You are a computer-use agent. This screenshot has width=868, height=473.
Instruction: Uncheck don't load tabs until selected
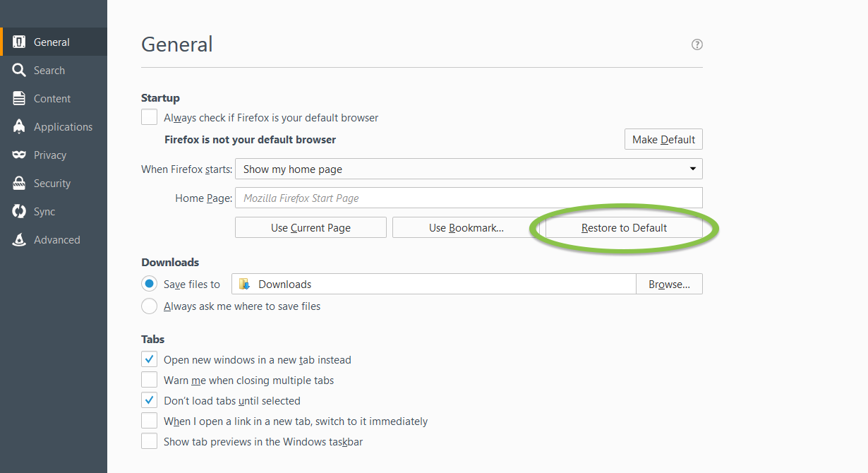(149, 400)
